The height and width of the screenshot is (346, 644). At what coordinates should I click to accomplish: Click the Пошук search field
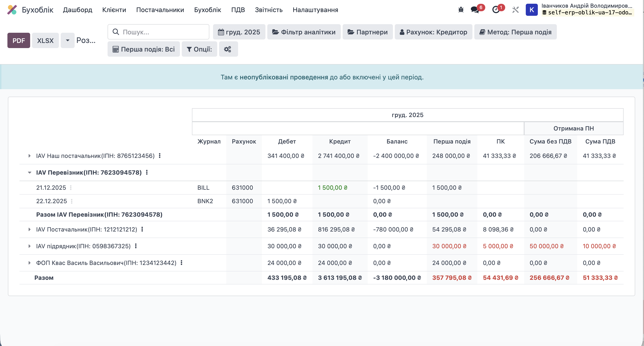point(158,32)
